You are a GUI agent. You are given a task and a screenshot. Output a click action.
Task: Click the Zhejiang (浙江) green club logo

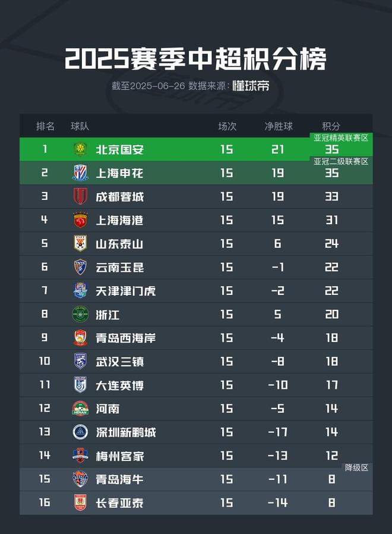[x=80, y=314]
